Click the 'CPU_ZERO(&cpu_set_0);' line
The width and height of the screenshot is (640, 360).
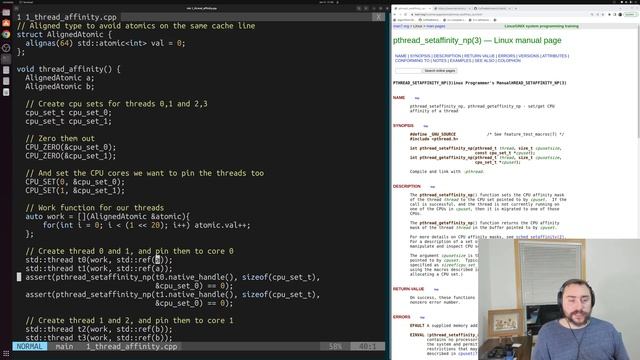[x=71, y=147]
